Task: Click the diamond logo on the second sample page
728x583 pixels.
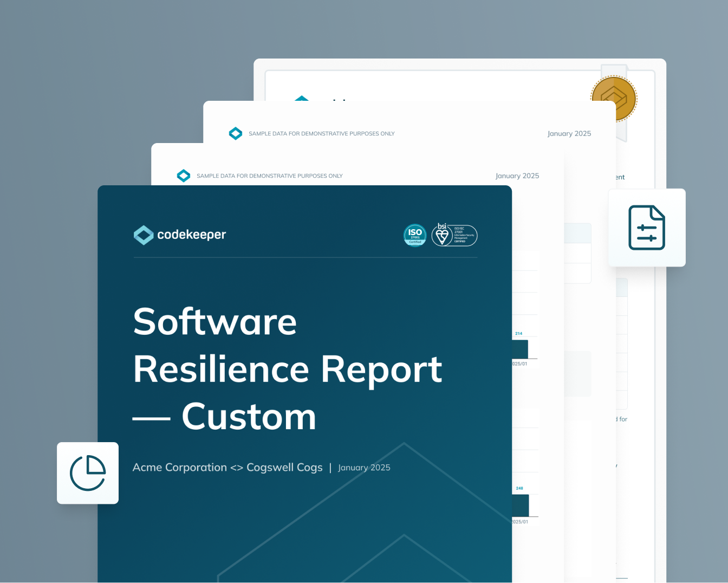Action: (x=184, y=176)
